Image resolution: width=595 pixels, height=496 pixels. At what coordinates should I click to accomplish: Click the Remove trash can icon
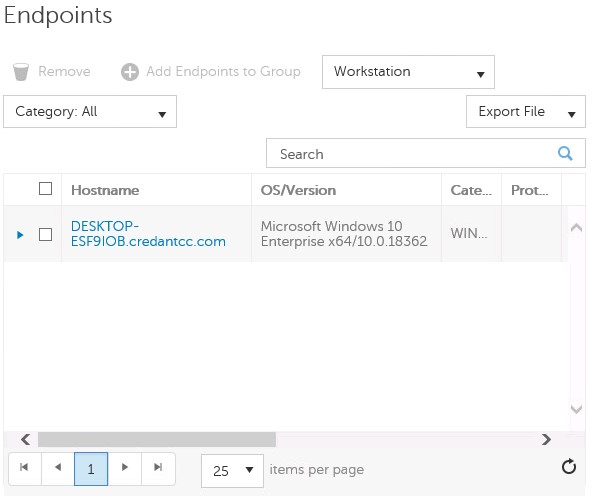20,72
